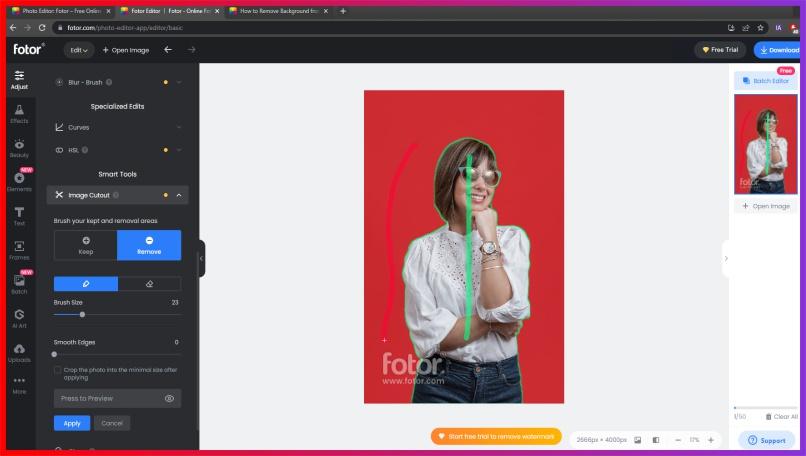Click the Download button
Image resolution: width=806 pixels, height=456 pixels.
778,50
